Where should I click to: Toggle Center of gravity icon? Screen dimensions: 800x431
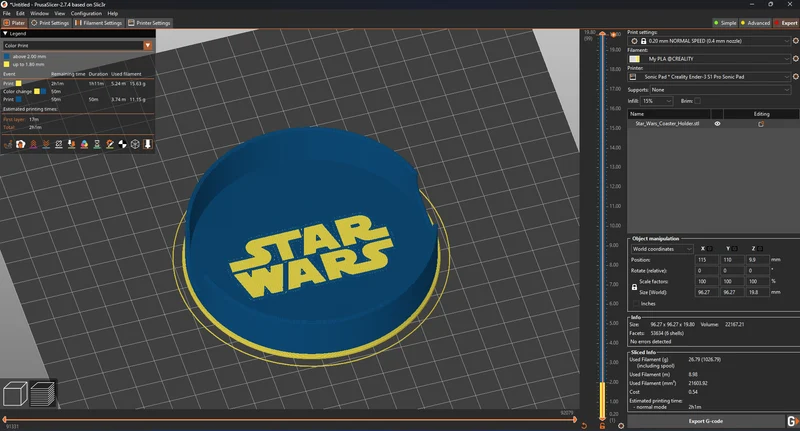click(122, 144)
